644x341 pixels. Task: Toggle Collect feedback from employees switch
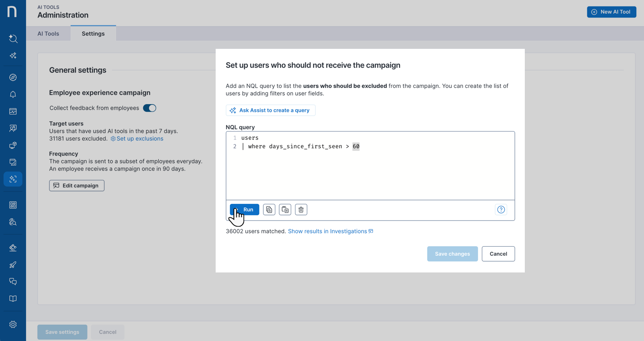click(x=150, y=108)
